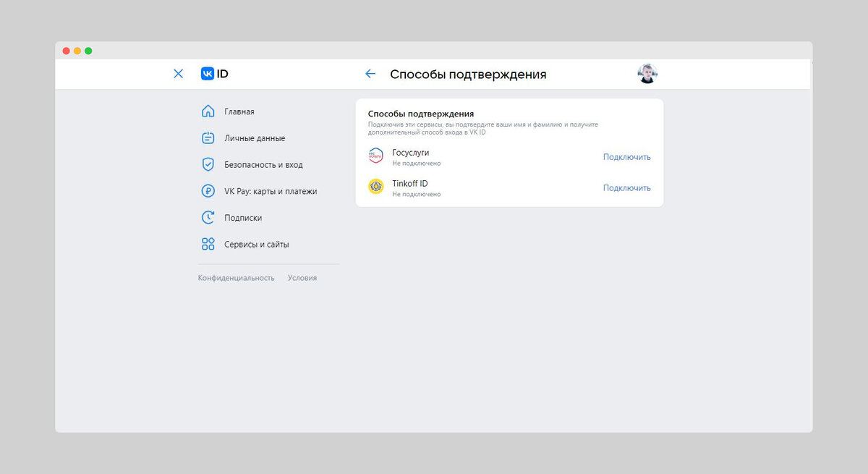This screenshot has height=474, width=868.
Task: Click the ruble icon for VK Pay
Action: tap(208, 191)
